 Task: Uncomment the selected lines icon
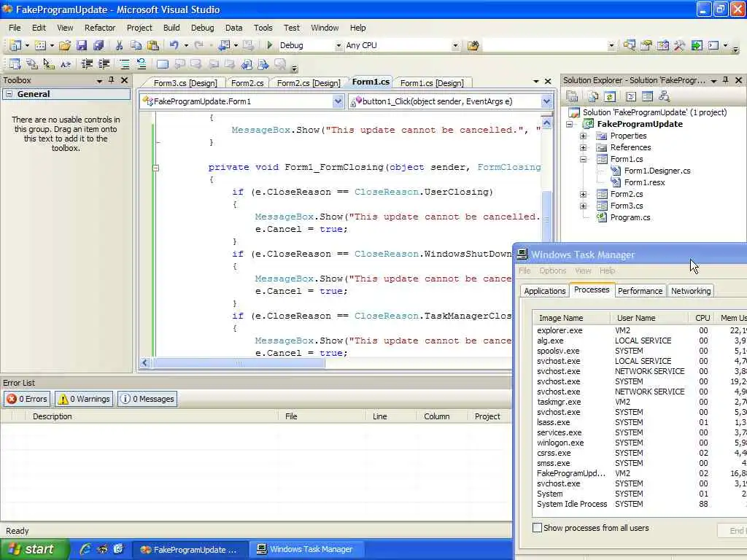tap(142, 64)
